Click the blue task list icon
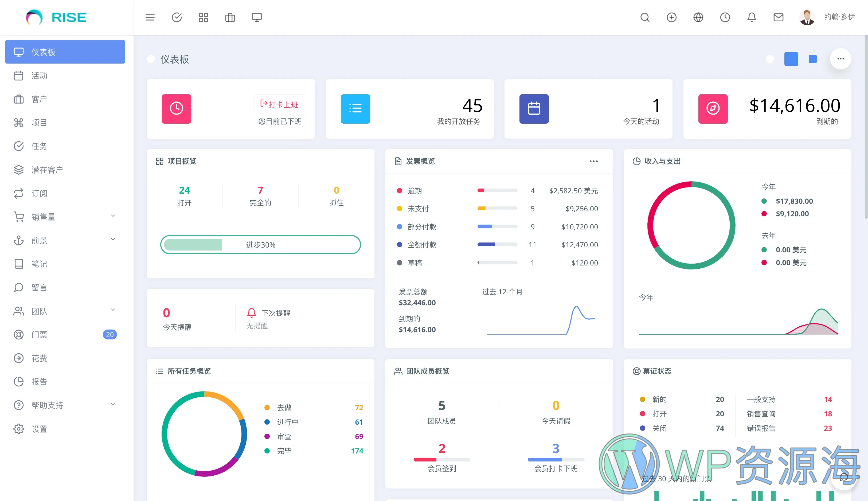The width and height of the screenshot is (868, 501). click(x=355, y=109)
